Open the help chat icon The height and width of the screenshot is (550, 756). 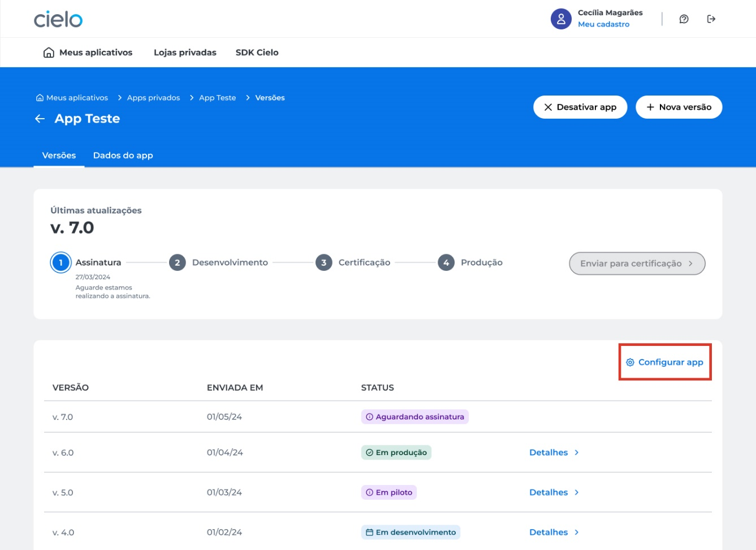click(684, 19)
